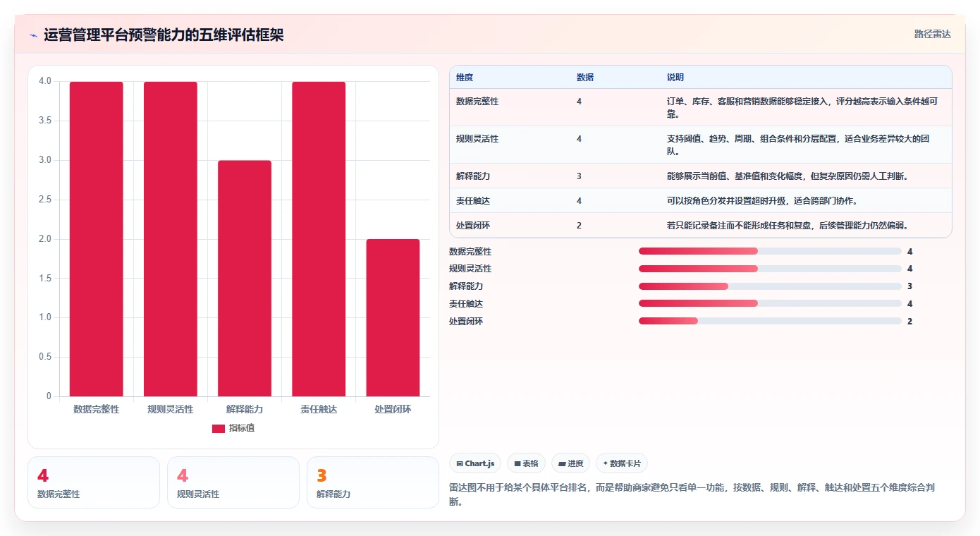Image resolution: width=980 pixels, height=536 pixels.
Task: Click the 规则灵活性 x-axis label
Action: click(x=171, y=409)
